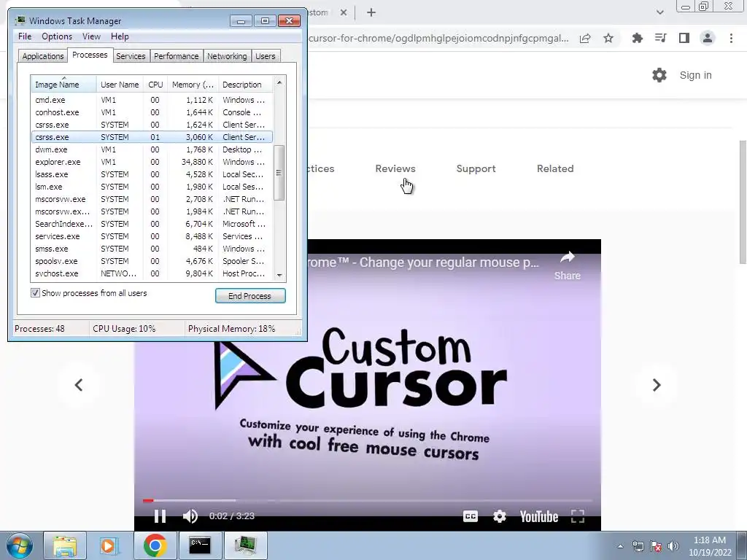This screenshot has height=560, width=747.
Task: Close the current Chrome tab
Action: 344,12
